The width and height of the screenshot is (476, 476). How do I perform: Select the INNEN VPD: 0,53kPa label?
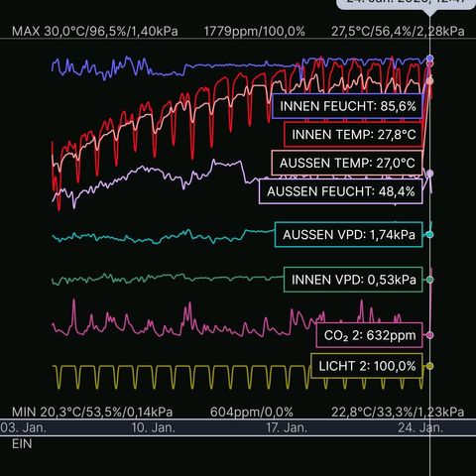click(354, 280)
